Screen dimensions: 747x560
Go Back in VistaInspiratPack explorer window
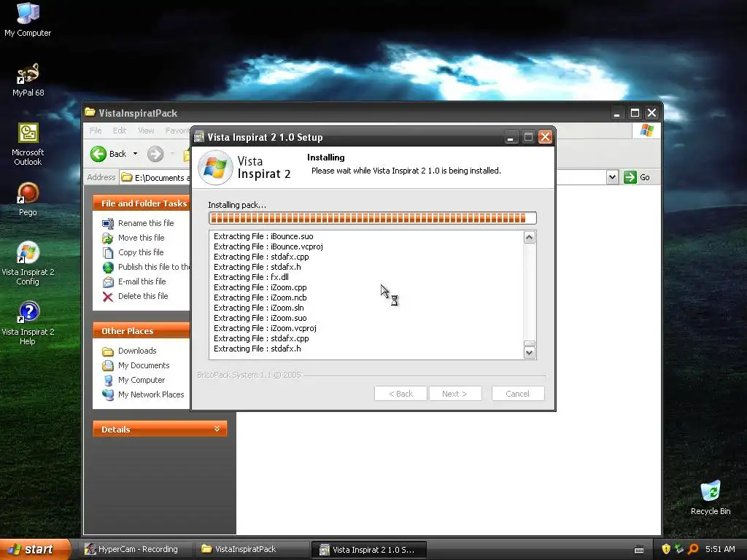(109, 154)
